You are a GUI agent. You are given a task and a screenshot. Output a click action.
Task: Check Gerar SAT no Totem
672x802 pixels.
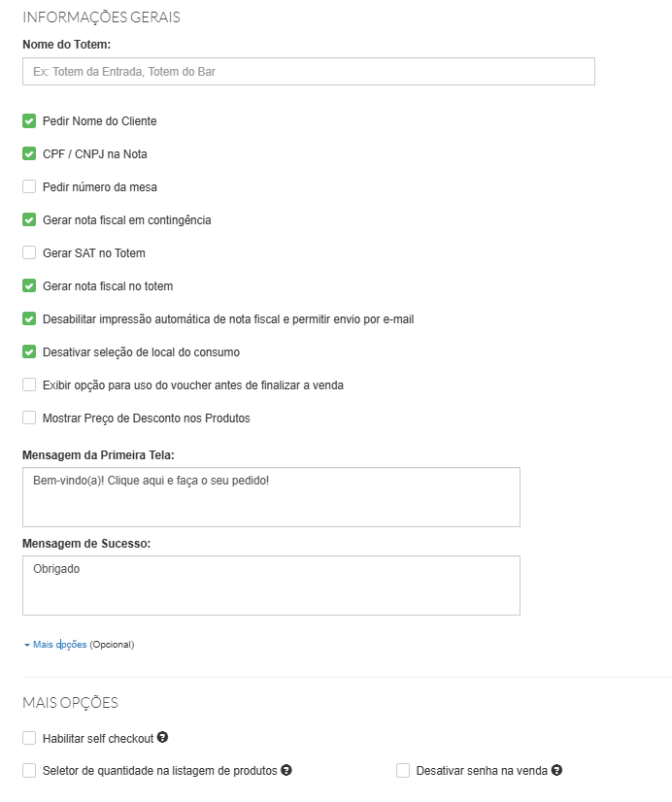[x=29, y=252]
